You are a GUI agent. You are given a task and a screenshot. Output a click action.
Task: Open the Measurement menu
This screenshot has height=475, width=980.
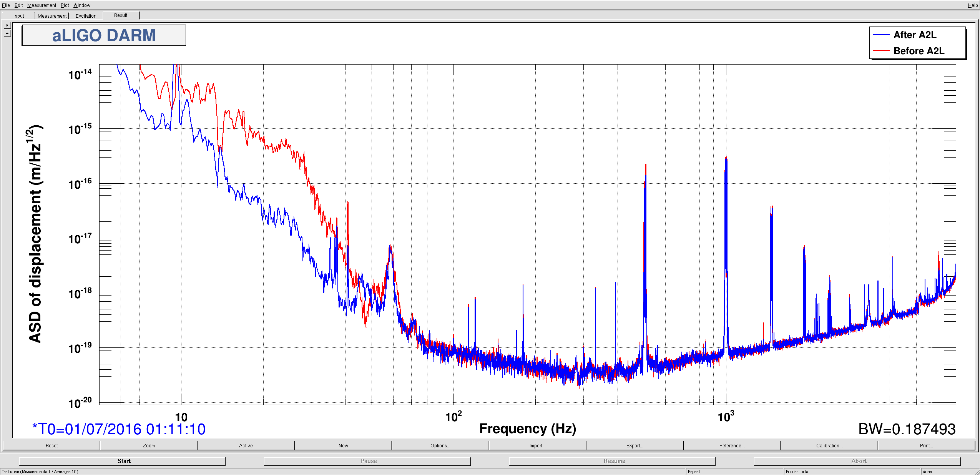pyautogui.click(x=42, y=5)
